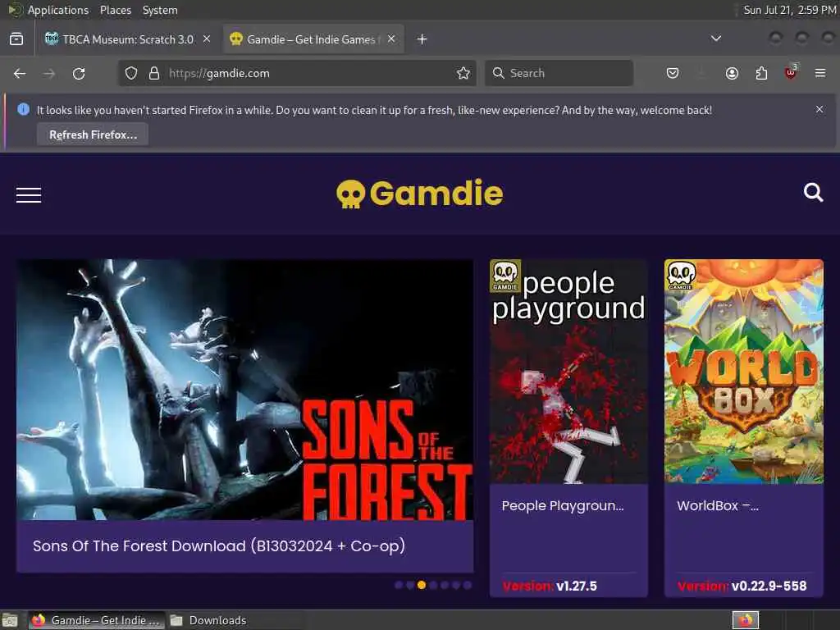
Task: Select the second carousel dot
Action: pyautogui.click(x=410, y=585)
